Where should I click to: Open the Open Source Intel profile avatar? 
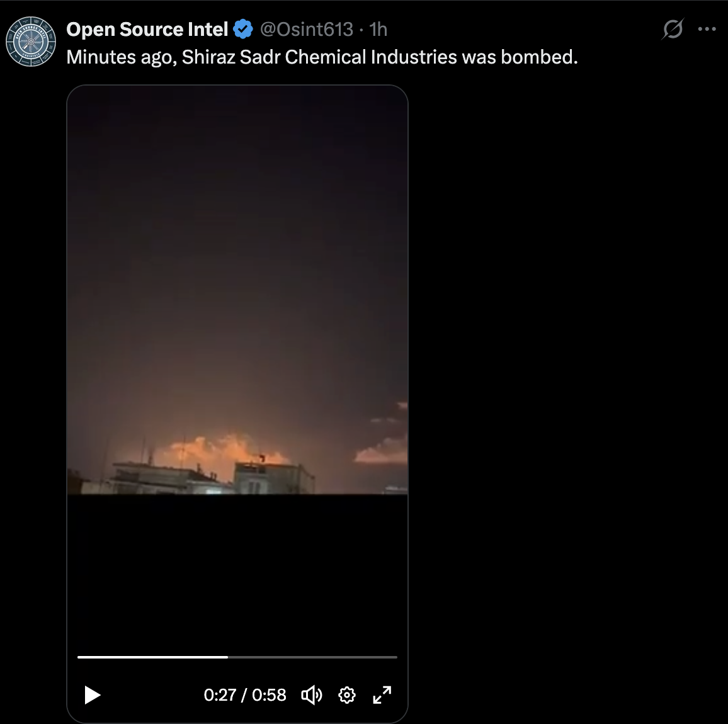(x=31, y=42)
